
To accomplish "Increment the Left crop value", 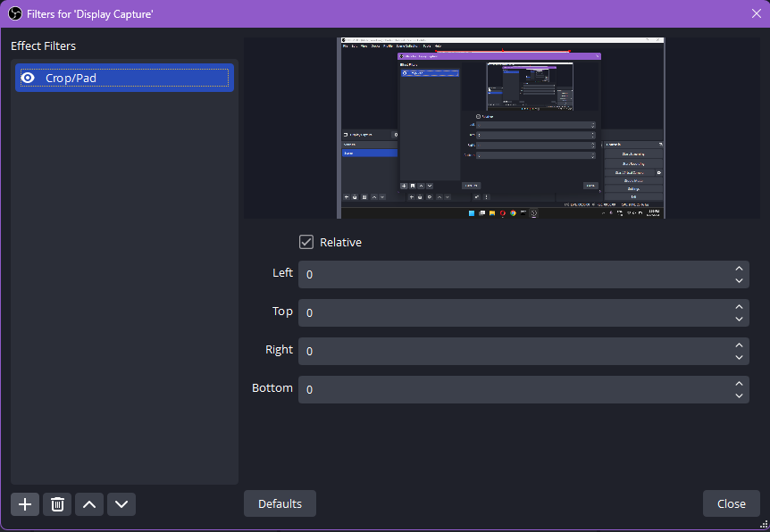I will click(x=739, y=268).
